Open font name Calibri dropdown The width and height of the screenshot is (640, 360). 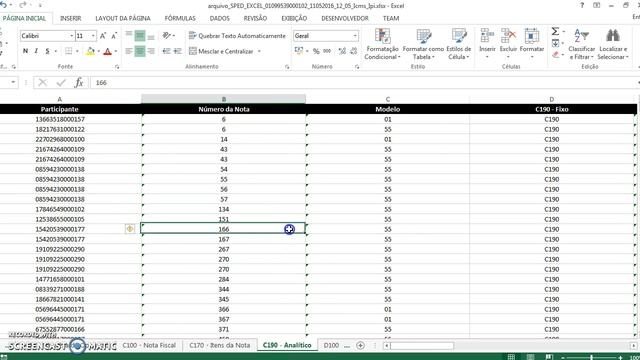71,36
